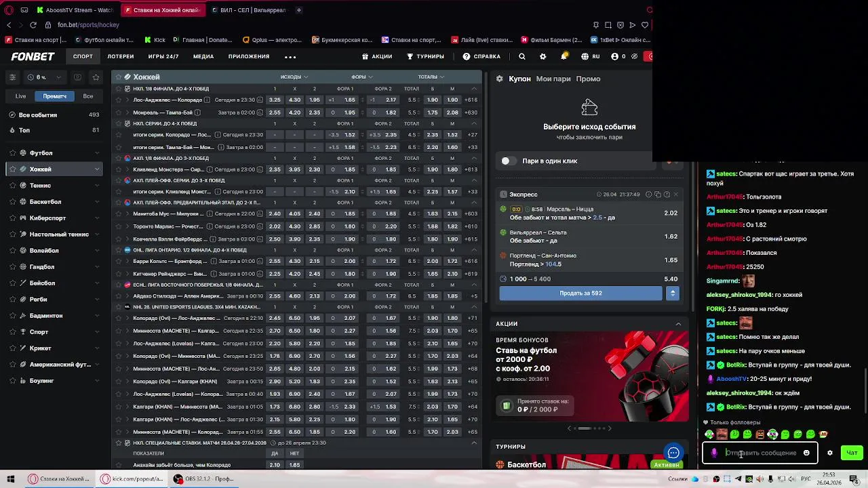
Task: Open the more menu (three dots) in Fonbet header
Action: pos(290,57)
